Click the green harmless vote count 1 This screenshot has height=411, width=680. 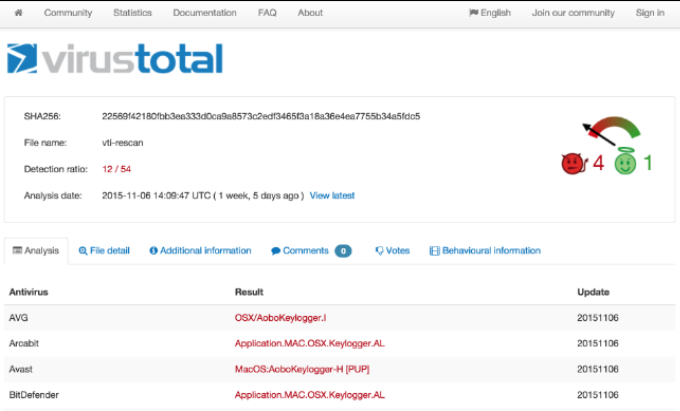(648, 163)
